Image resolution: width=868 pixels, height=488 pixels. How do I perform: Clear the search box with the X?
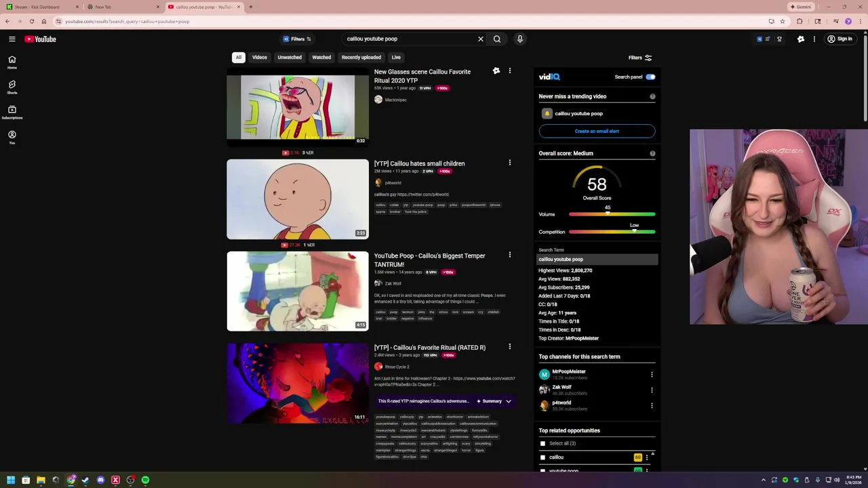click(x=481, y=39)
